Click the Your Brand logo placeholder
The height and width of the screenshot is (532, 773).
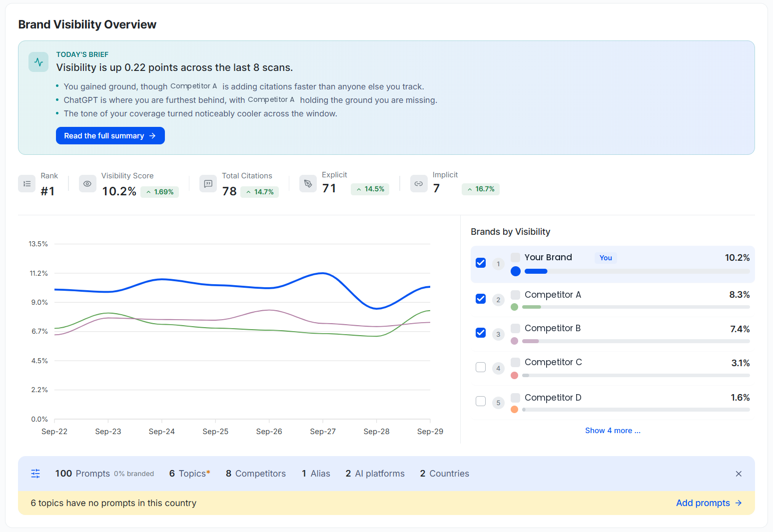[x=515, y=257]
